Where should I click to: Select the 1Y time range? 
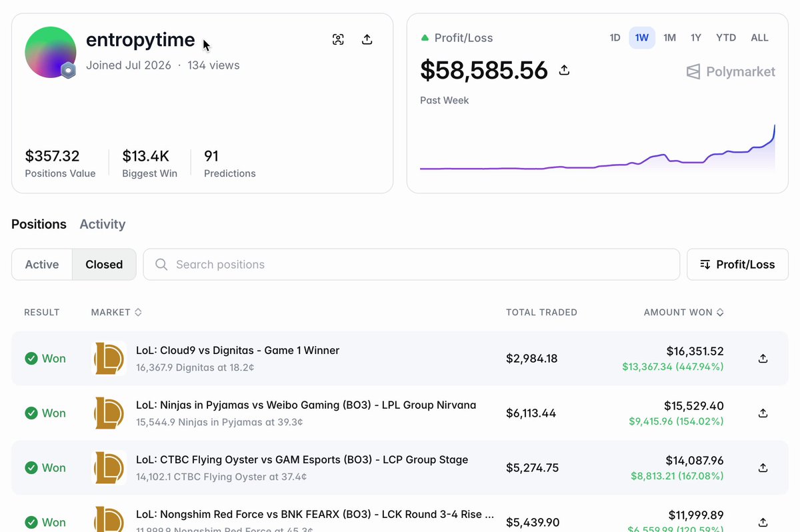(x=695, y=38)
